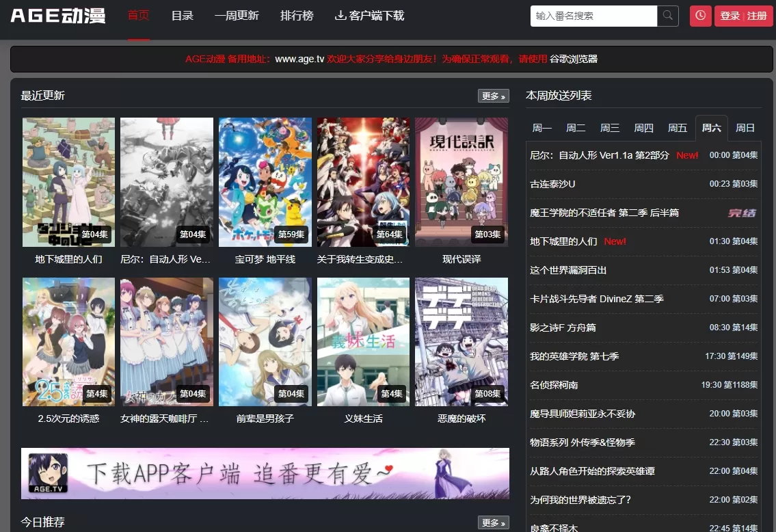
Task: Click 第64集 badge on poster
Action: click(390, 234)
